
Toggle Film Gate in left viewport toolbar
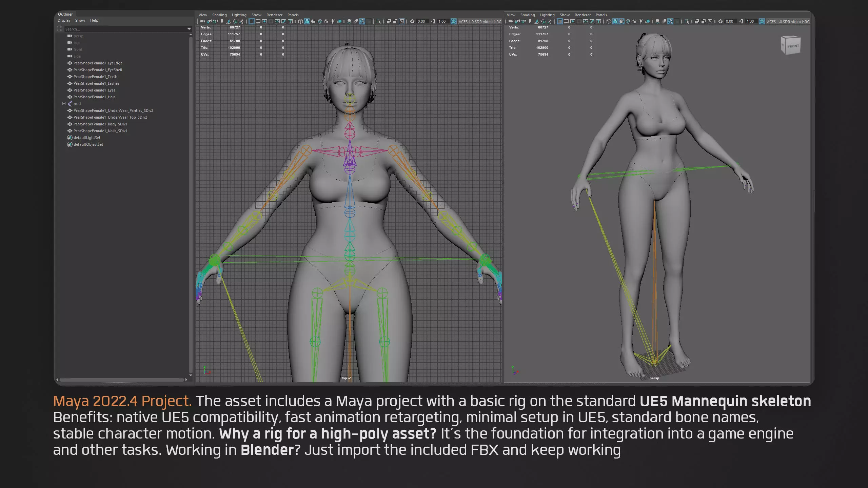(x=258, y=21)
